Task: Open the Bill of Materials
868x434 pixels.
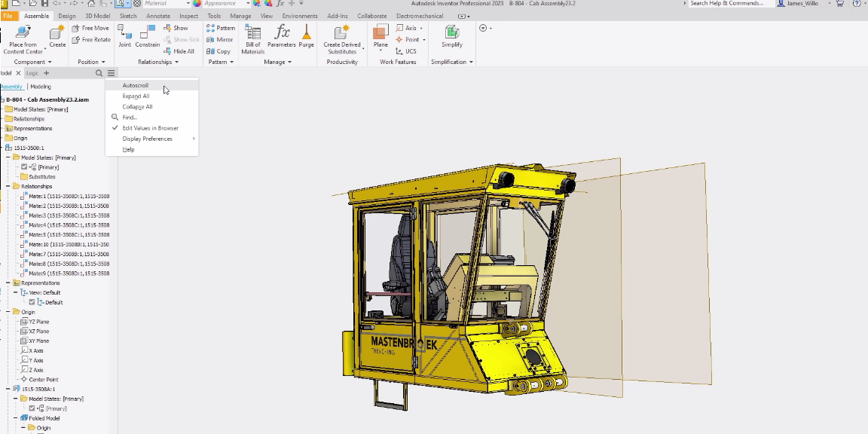Action: coord(253,39)
